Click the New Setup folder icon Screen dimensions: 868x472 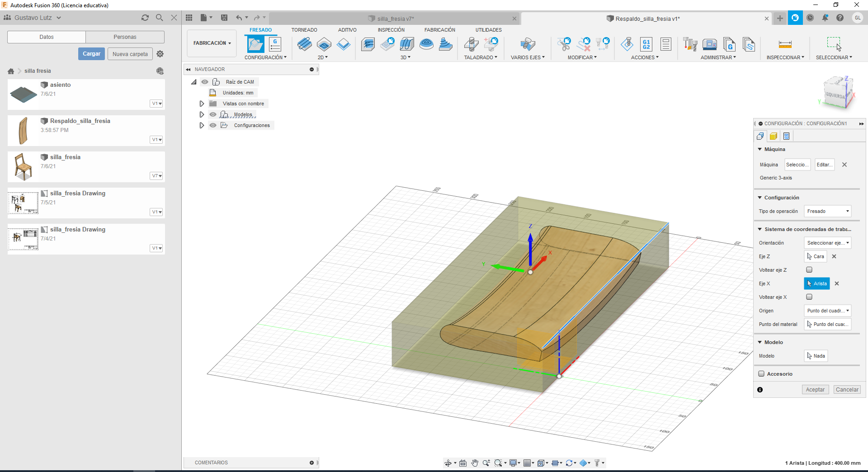[255, 44]
